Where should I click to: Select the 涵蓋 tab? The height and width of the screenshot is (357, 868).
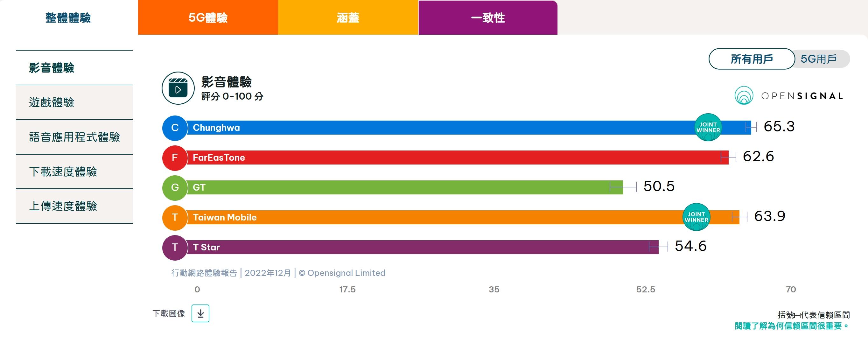click(x=348, y=17)
